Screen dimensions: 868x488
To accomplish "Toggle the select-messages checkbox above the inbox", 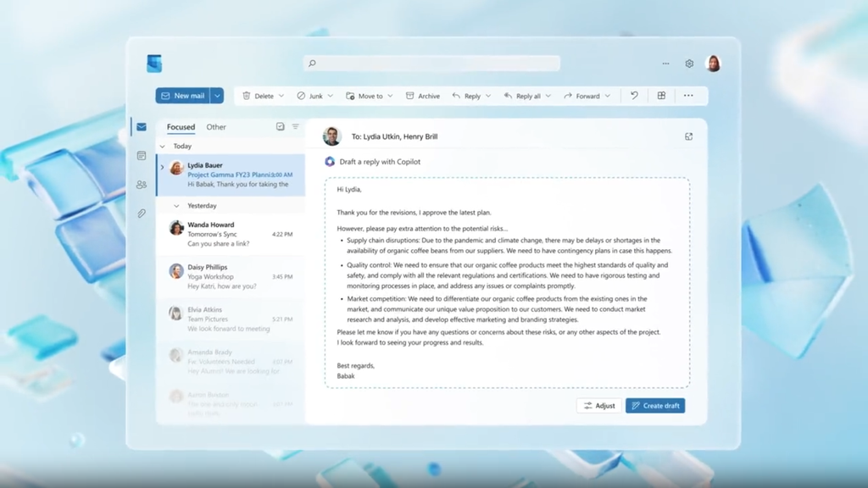I will [280, 126].
